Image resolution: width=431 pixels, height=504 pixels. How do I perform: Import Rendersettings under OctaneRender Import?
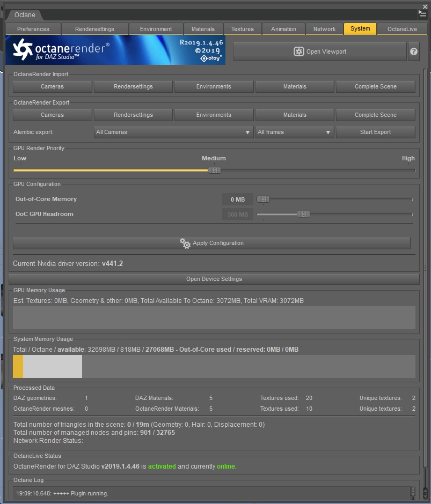(133, 86)
